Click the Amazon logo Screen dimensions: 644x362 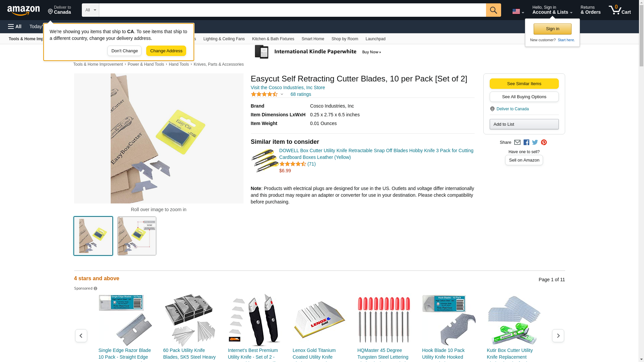pos(23,10)
